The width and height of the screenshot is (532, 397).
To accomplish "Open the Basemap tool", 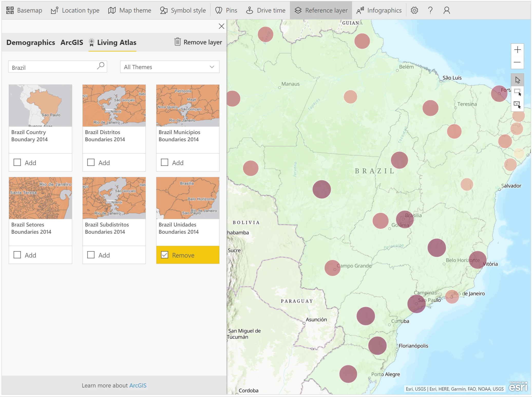I will (x=24, y=10).
